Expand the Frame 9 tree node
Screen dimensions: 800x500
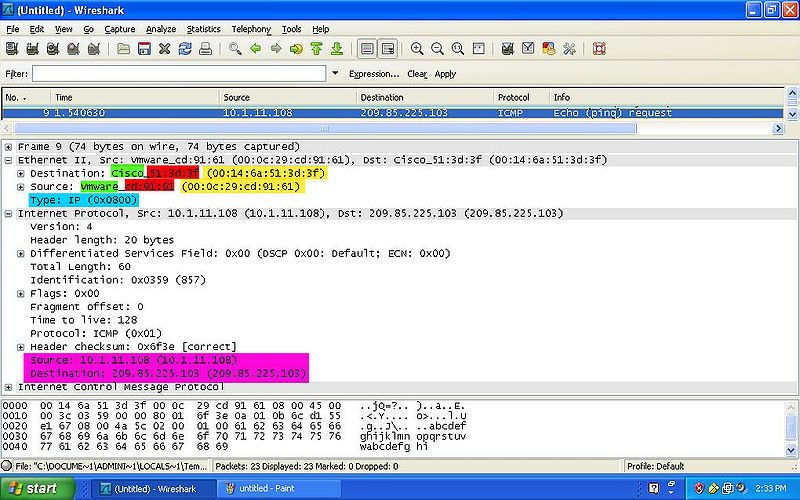coord(9,147)
